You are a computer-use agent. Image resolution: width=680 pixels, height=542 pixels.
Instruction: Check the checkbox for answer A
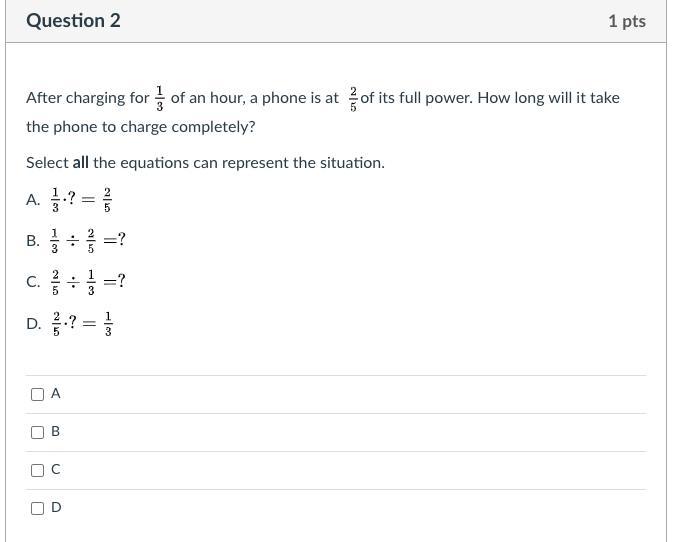37,394
